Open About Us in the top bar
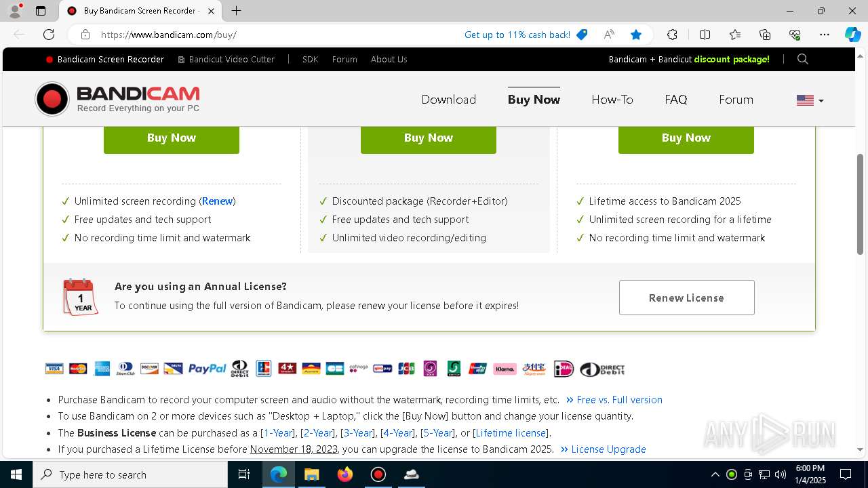The image size is (868, 488). click(x=389, y=59)
